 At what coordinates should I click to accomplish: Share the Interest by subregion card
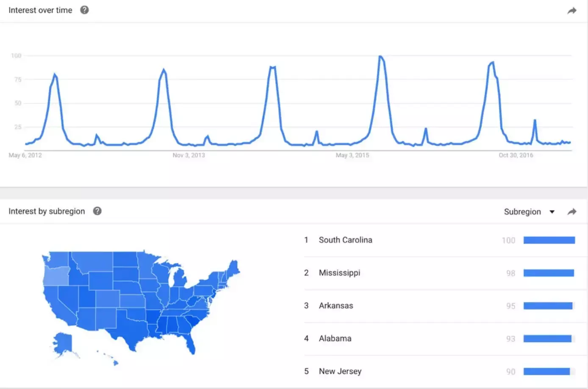click(x=572, y=211)
